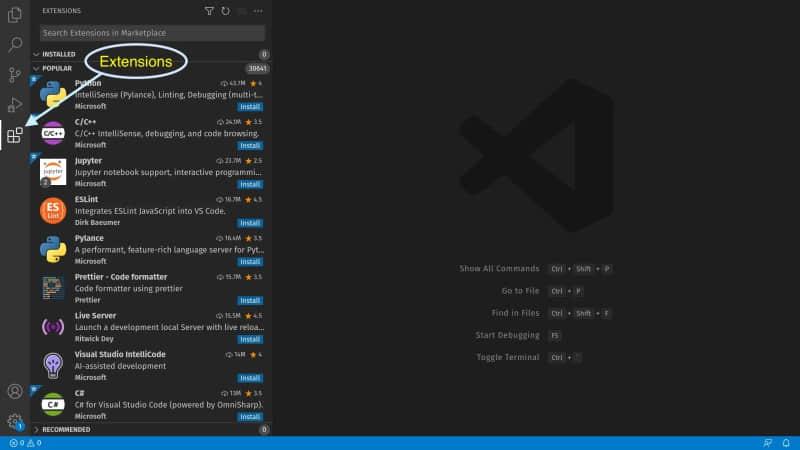
Task: Open the Accounts menu icon
Action: point(15,391)
